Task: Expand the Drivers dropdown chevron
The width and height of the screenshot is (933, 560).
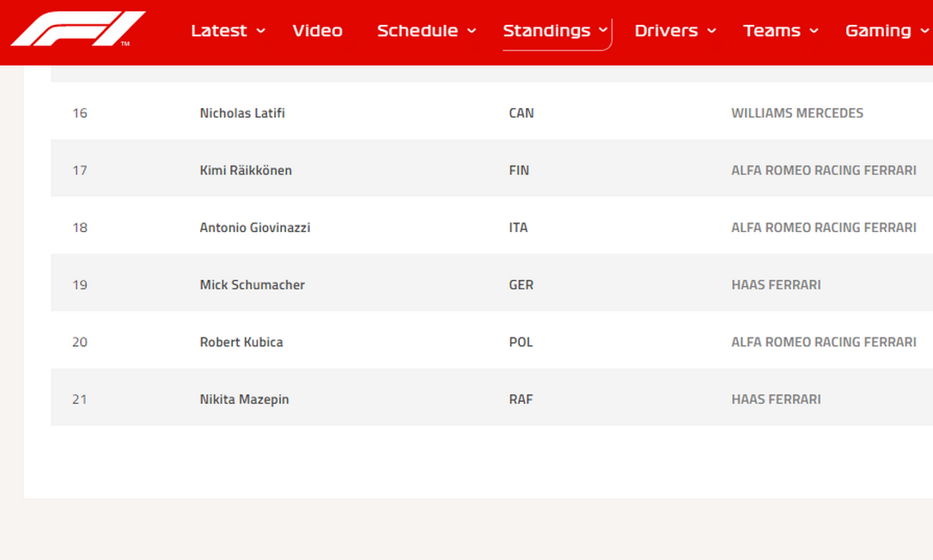Action: tap(711, 31)
